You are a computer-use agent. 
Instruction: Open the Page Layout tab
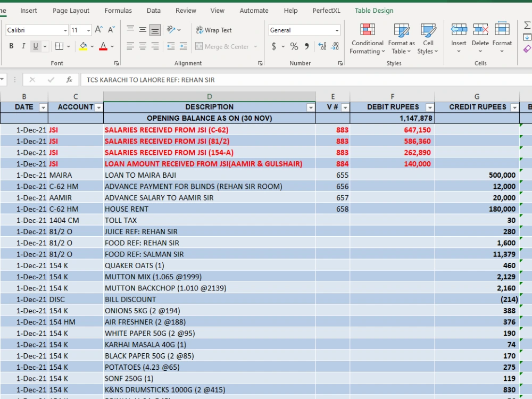point(71,11)
